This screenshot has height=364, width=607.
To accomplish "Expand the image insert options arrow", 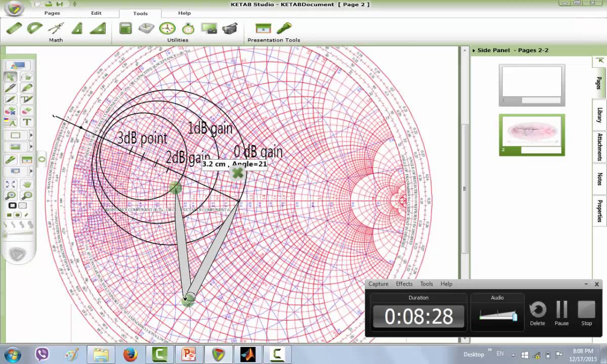I will point(31,147).
